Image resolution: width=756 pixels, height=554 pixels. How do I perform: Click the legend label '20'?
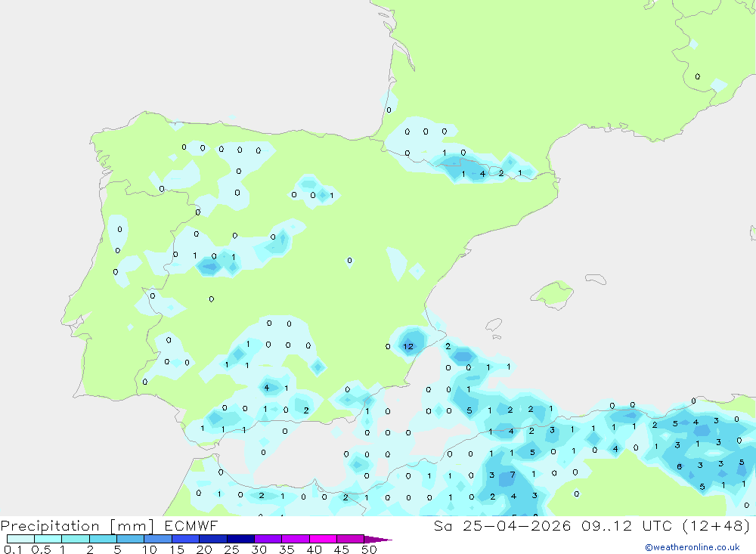pyautogui.click(x=204, y=549)
